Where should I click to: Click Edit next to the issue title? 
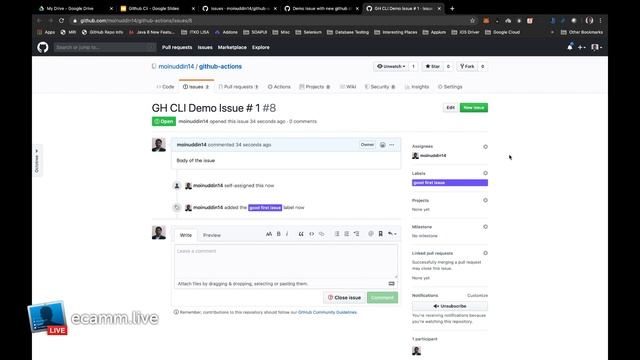coord(450,107)
